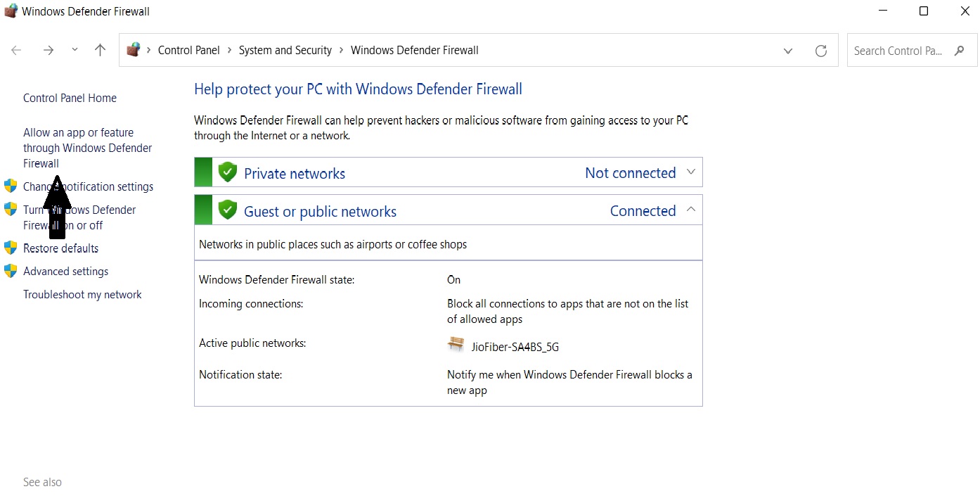Click the green shield beside Private networks

[x=227, y=172]
